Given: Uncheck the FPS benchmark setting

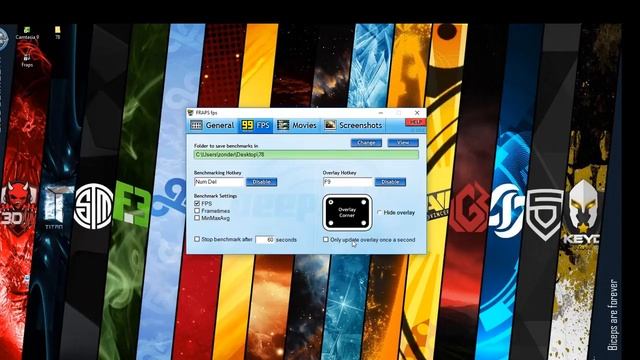Looking at the screenshot, I should click(x=197, y=203).
